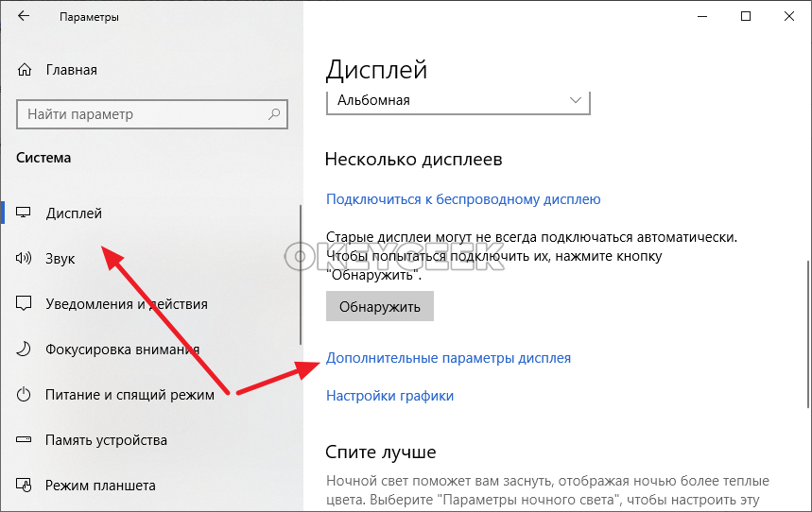
Task: Click the Главная home icon
Action: point(25,70)
